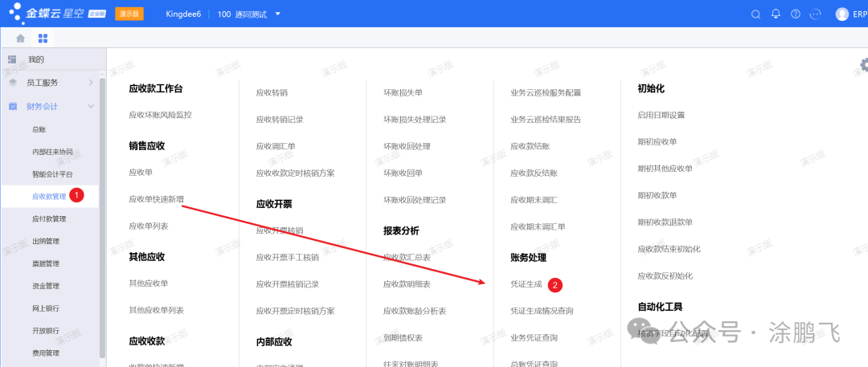
Task: Select 应收款管理 in the sidebar
Action: [x=48, y=196]
